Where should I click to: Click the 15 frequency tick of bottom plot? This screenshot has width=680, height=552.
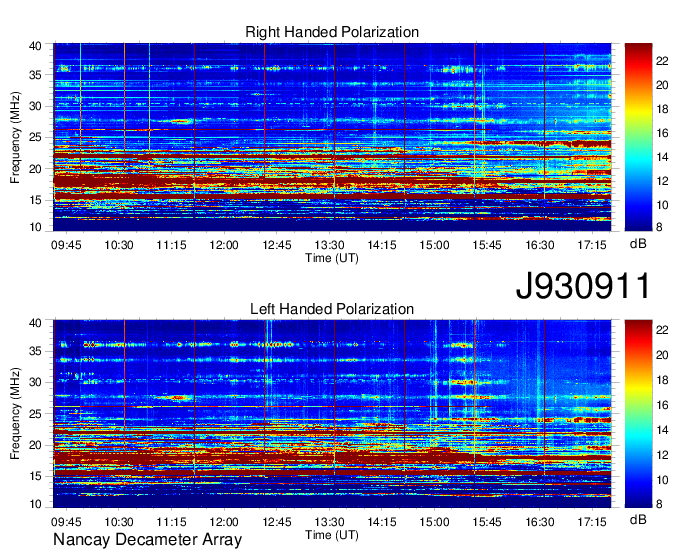36,476
